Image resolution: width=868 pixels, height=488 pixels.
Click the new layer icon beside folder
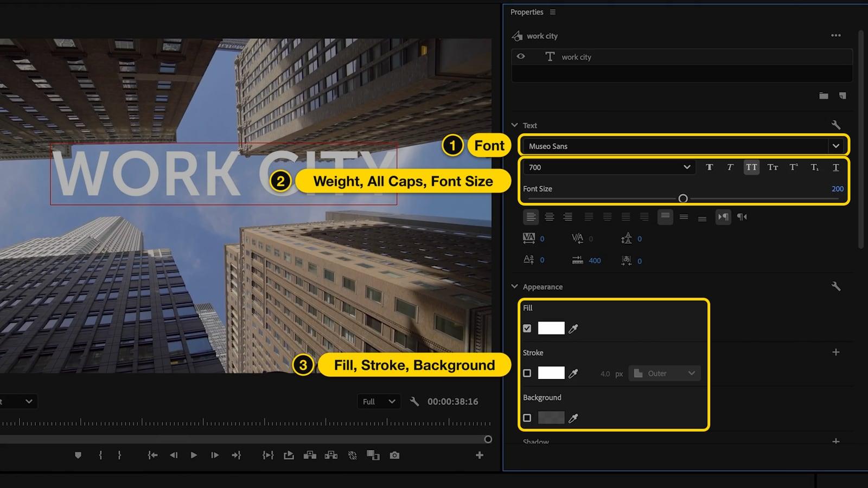pyautogui.click(x=843, y=95)
